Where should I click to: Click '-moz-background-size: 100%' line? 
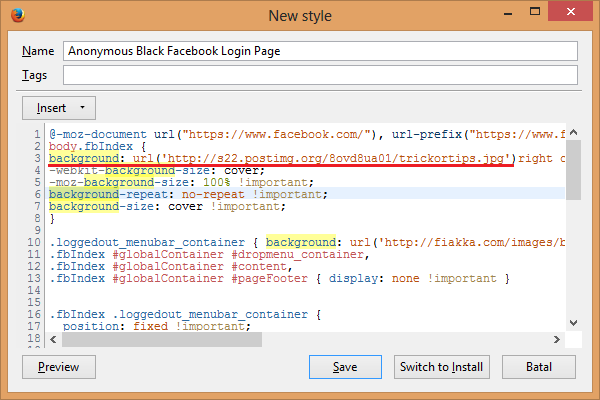pos(181,182)
